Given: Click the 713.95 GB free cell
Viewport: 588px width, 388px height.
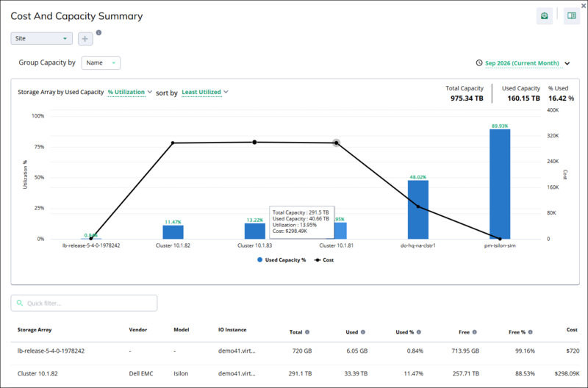Looking at the screenshot, I should tap(465, 351).
